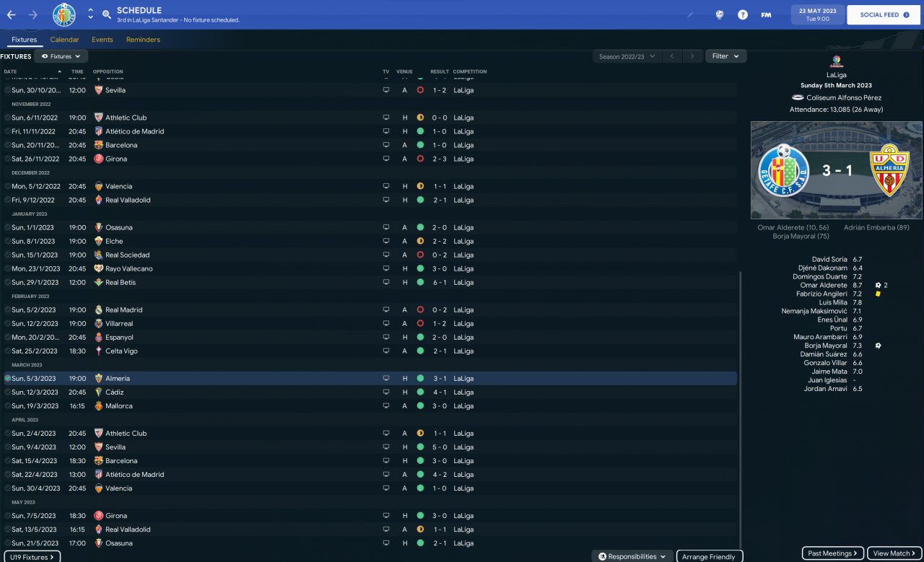Viewport: 924px width, 562px height.
Task: Tick the circle for Real Madrid fixture
Action: (x=7, y=309)
